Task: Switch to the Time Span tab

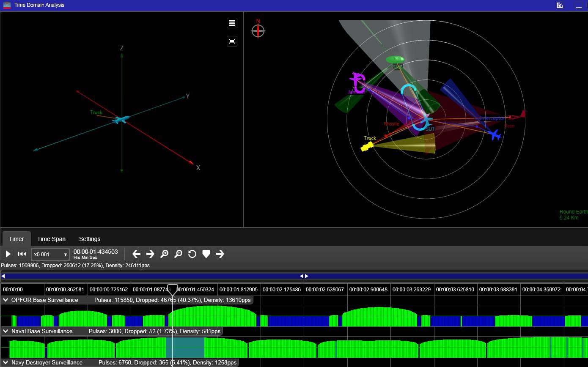Action: point(51,239)
